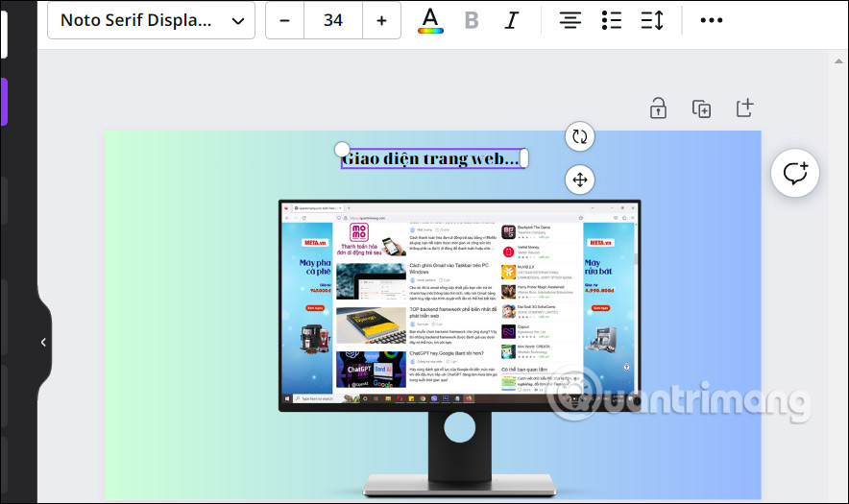Duplicate the page
Screen dimensions: 849x504
point(702,108)
